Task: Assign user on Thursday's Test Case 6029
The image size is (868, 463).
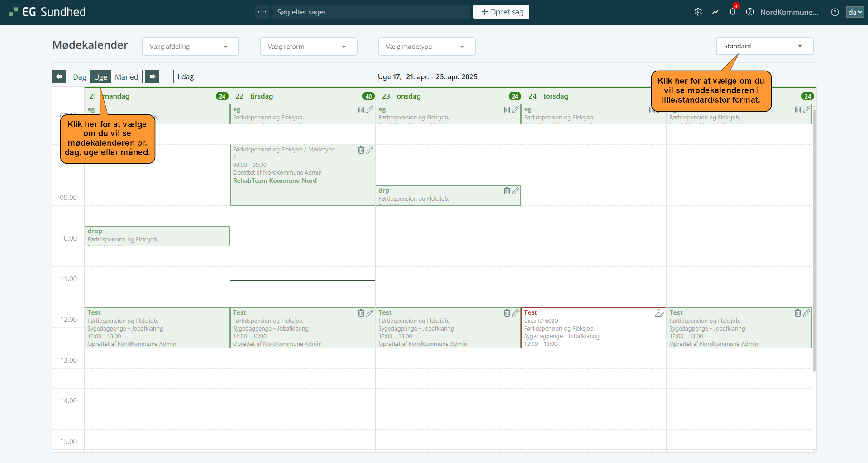Action: [x=659, y=313]
